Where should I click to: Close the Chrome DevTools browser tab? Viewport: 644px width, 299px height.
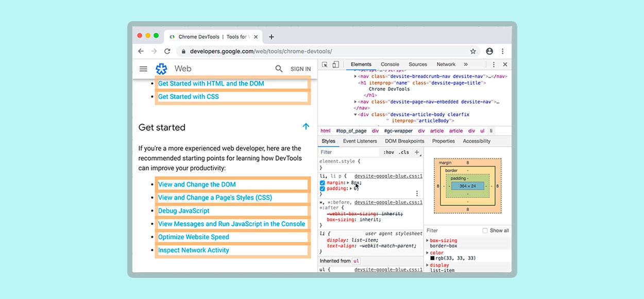[x=256, y=37]
